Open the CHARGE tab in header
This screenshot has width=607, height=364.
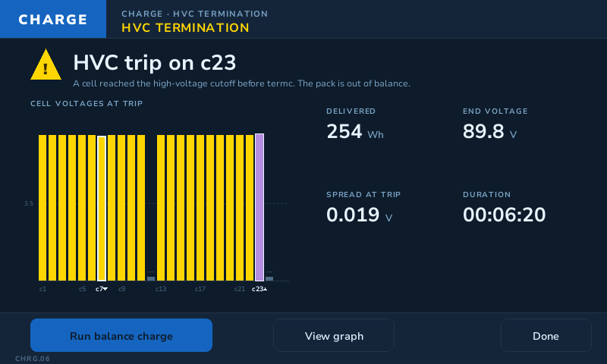point(53,19)
